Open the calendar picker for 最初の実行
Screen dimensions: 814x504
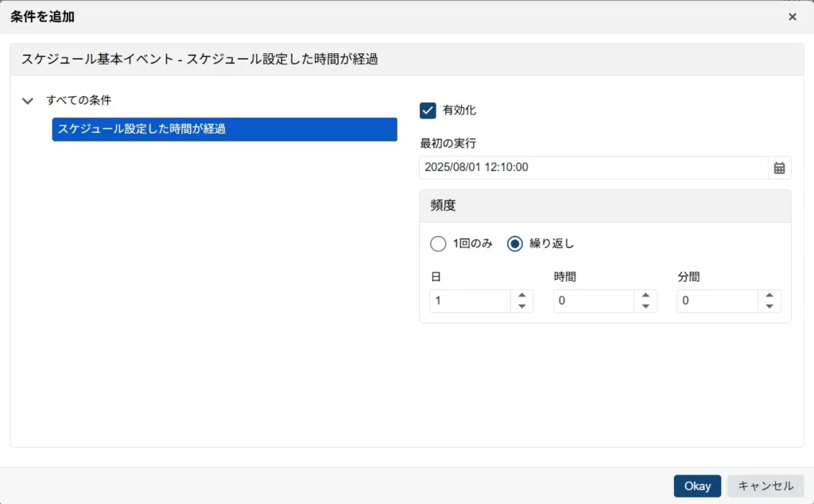coord(779,168)
